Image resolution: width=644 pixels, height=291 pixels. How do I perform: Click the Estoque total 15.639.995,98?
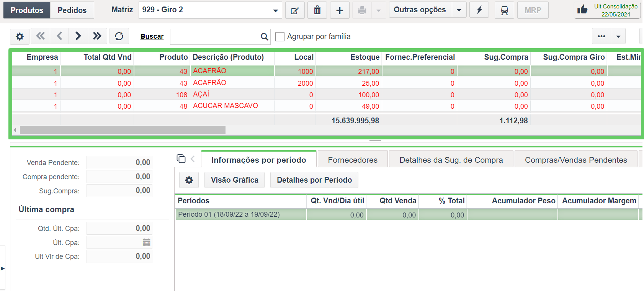[x=355, y=121]
